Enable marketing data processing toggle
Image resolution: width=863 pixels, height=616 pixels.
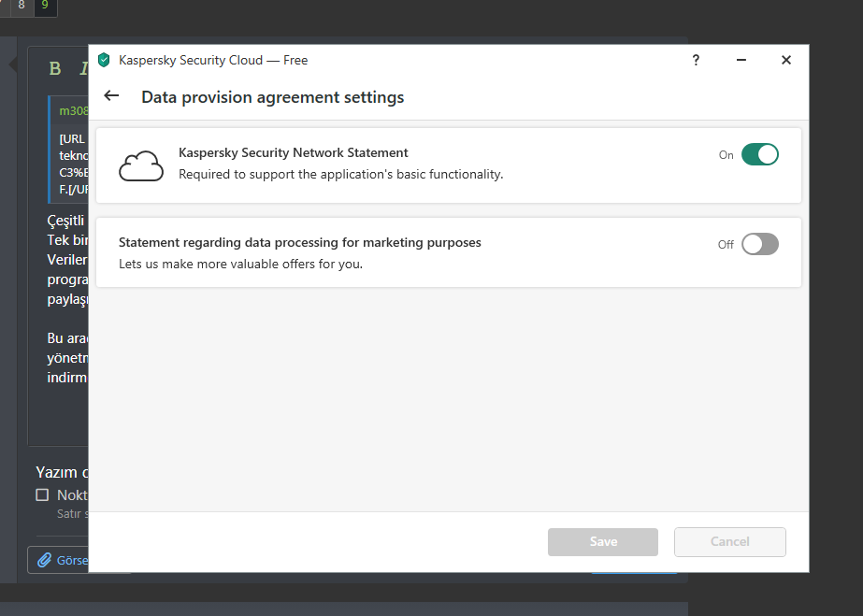(x=759, y=245)
